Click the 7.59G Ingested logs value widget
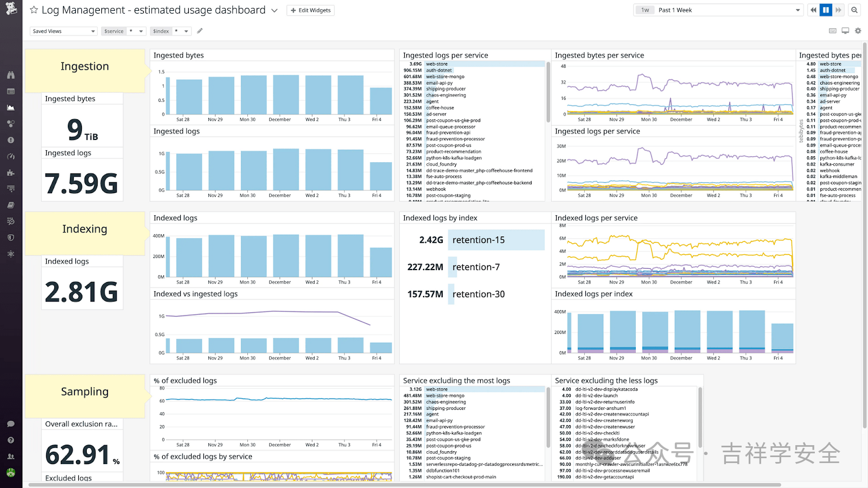Screen dimensions: 868x488 pyautogui.click(x=82, y=183)
